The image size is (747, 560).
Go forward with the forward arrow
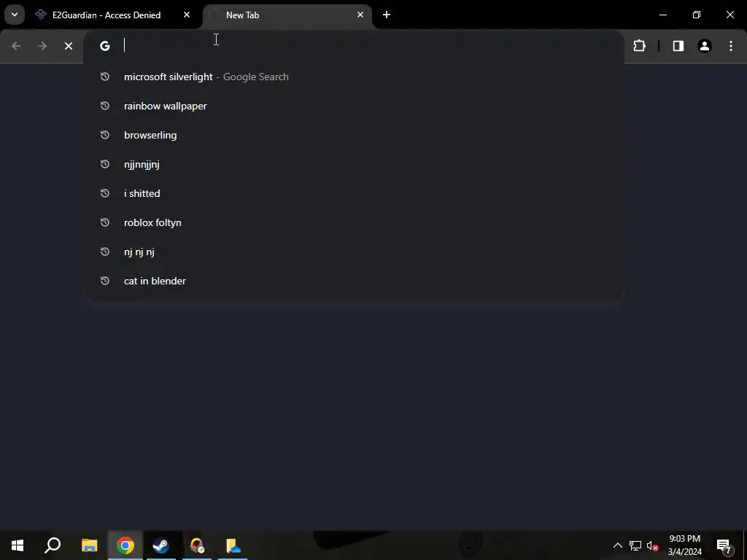(x=42, y=46)
